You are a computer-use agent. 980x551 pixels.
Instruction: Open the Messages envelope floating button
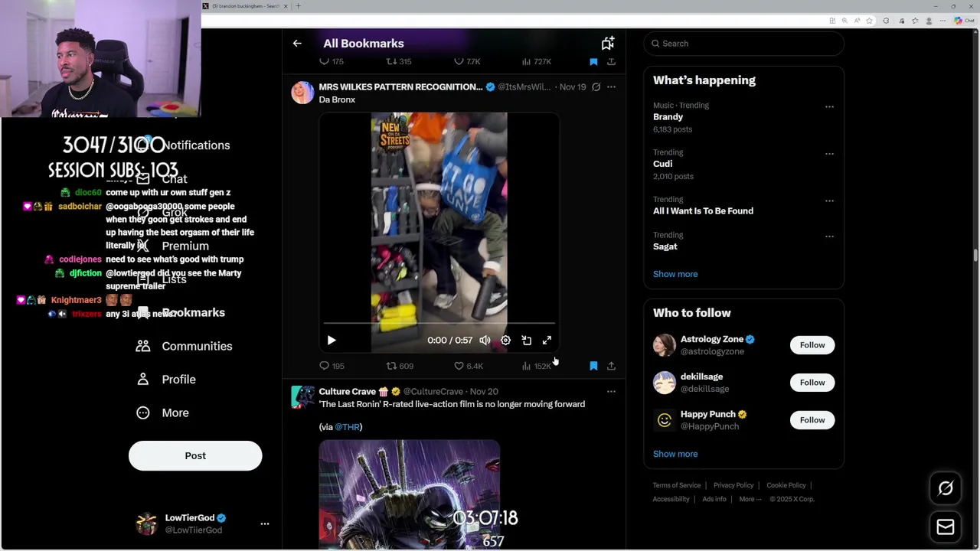tap(946, 527)
